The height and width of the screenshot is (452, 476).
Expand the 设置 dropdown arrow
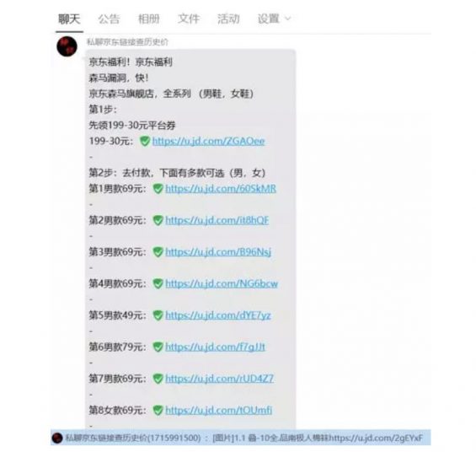pos(287,19)
